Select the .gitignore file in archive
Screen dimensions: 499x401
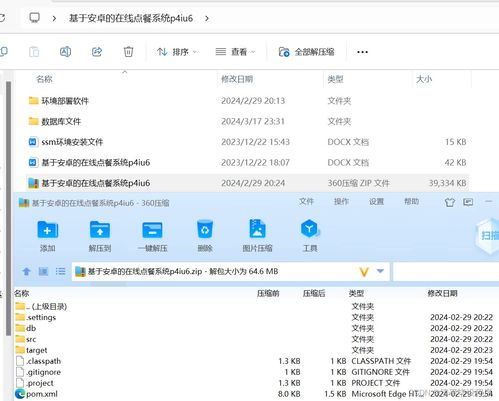[x=39, y=372]
